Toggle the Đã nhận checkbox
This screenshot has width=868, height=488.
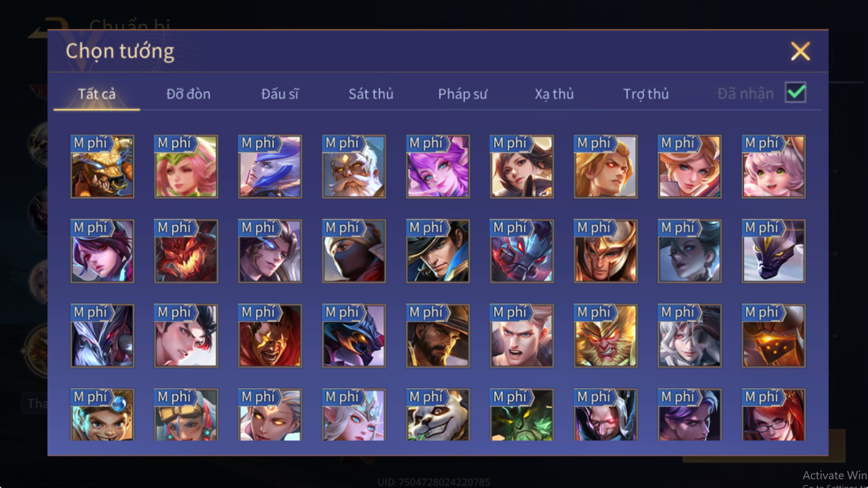tap(796, 93)
